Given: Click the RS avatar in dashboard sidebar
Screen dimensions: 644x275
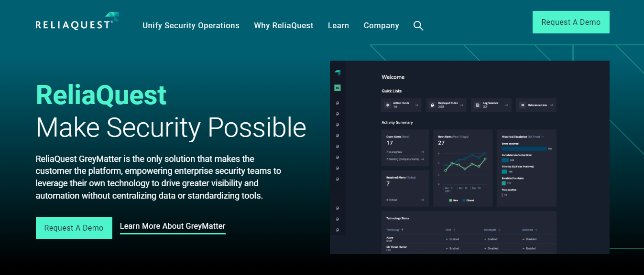Looking at the screenshot, I should pyautogui.click(x=338, y=88).
